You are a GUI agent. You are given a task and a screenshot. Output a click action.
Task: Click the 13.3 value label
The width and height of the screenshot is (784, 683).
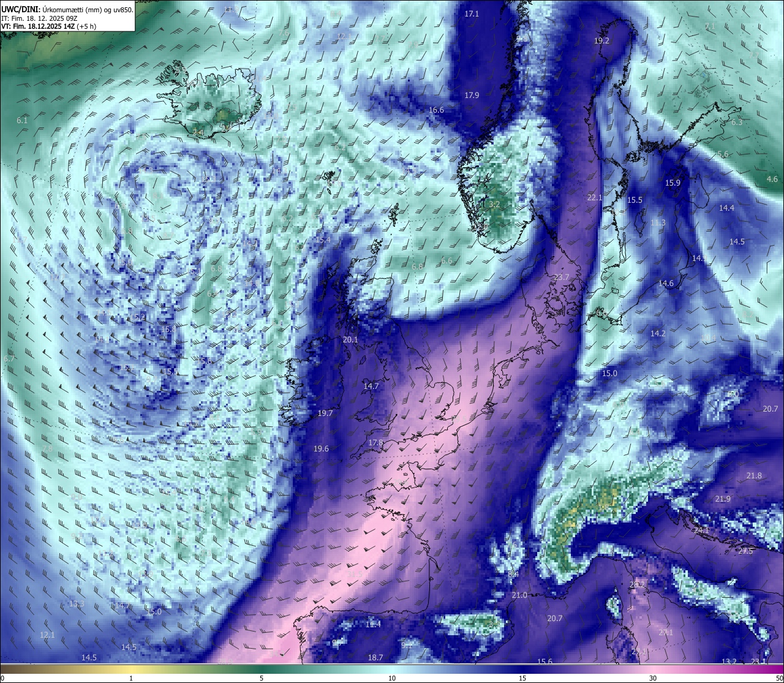[x=77, y=603]
